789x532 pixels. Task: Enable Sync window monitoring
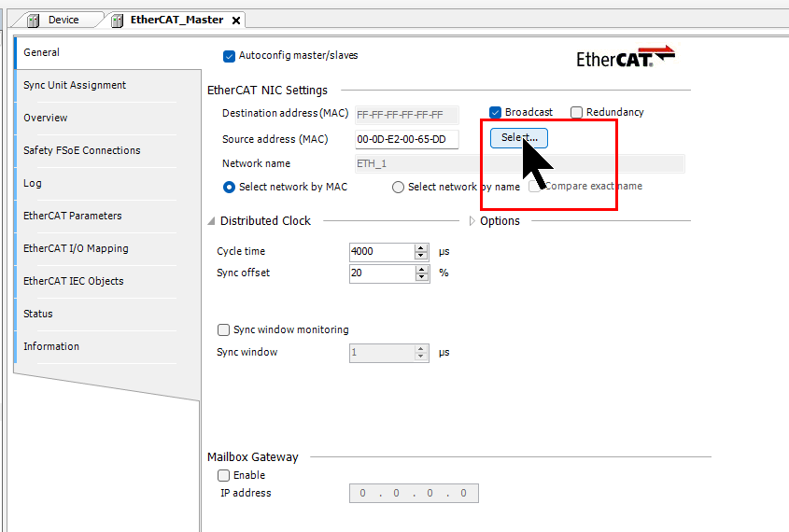pyautogui.click(x=223, y=329)
